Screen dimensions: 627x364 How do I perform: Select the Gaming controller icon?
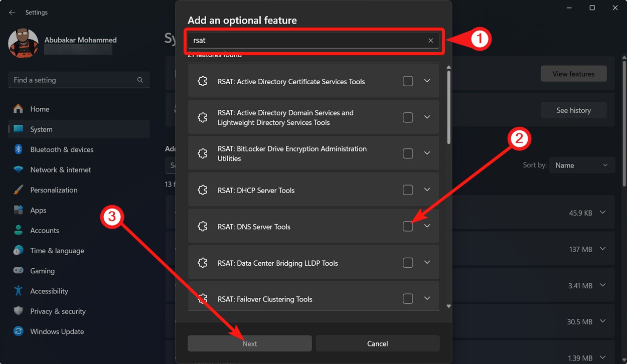click(x=18, y=271)
